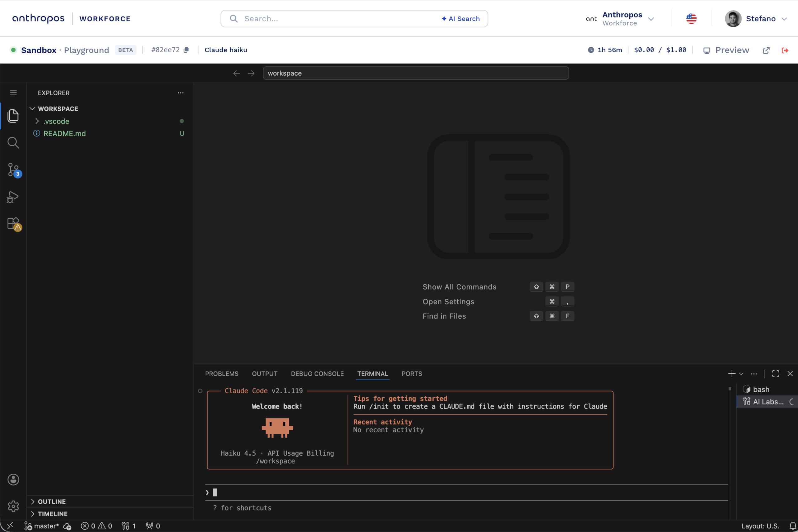798x532 pixels.
Task: Close the terminal panel
Action: pos(790,374)
